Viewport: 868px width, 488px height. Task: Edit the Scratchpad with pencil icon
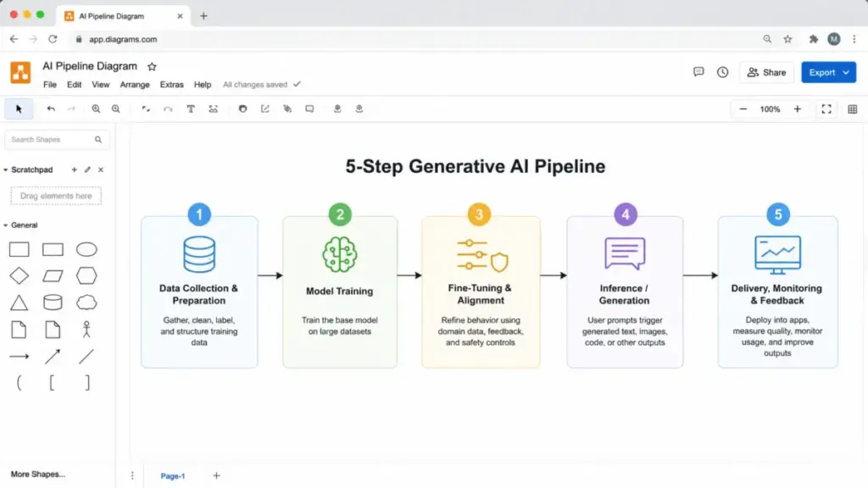coord(87,169)
